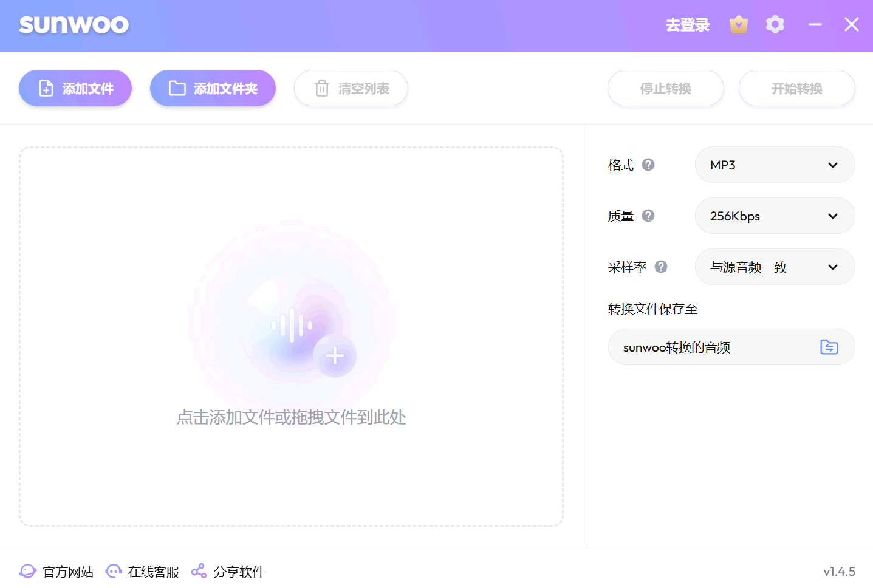This screenshot has width=873, height=588.
Task: Click the 停止转换 button
Action: (665, 89)
